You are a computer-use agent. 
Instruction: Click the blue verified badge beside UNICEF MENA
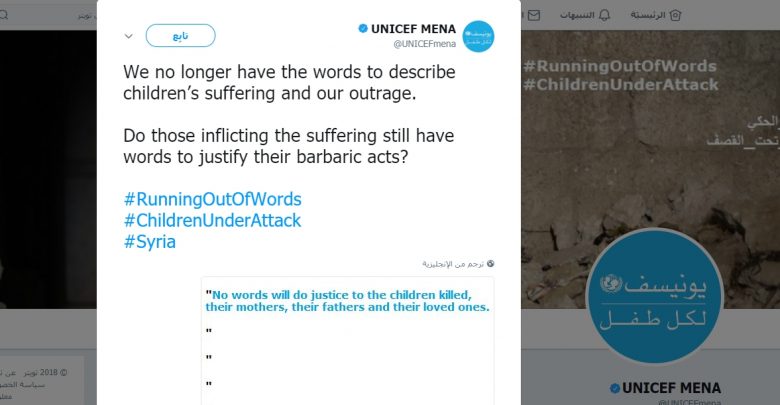click(x=362, y=29)
